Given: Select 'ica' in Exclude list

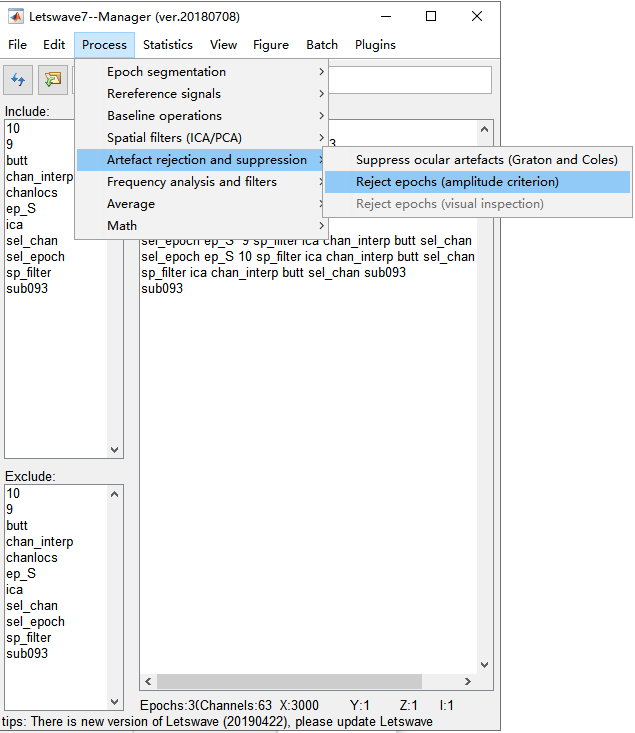Looking at the screenshot, I should pos(14,589).
